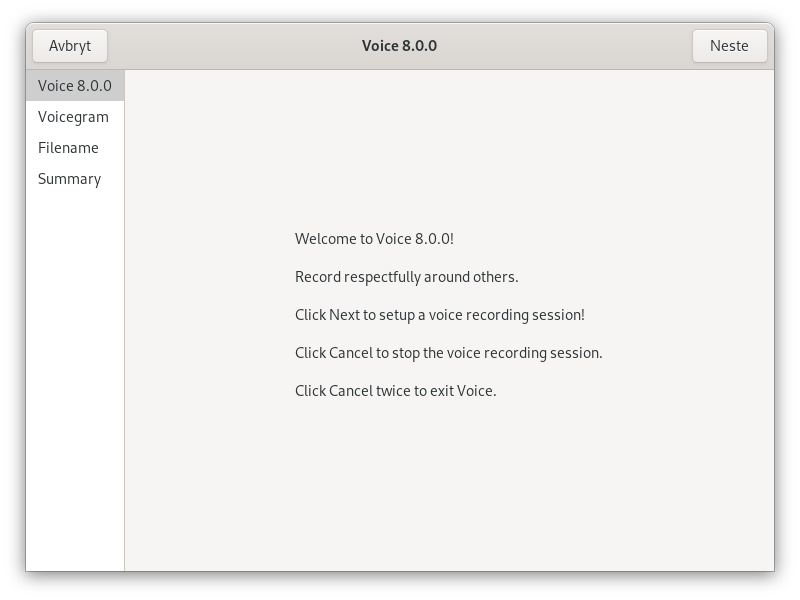This screenshot has height=600, width=800.
Task: Select Voice 8.0.0 in the sidebar
Action: tap(75, 86)
